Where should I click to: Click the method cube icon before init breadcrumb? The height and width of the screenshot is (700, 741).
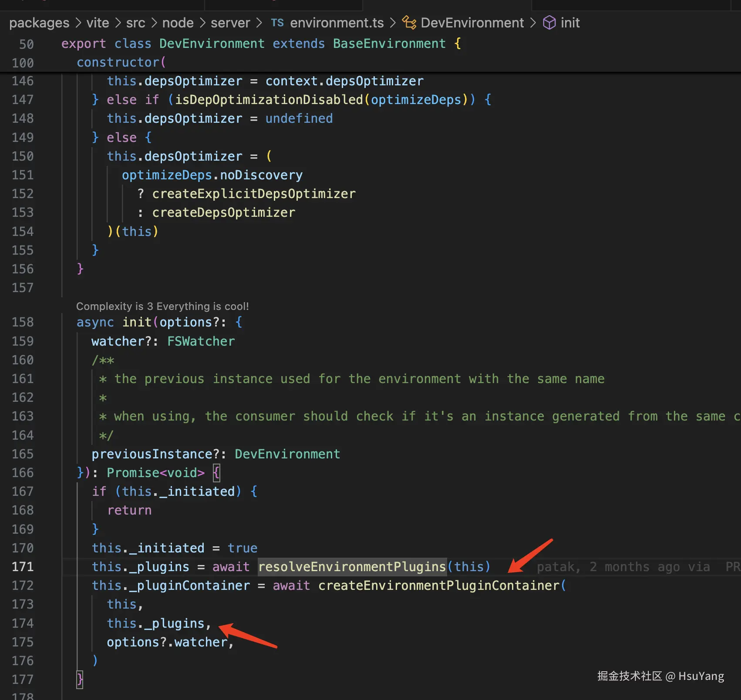549,23
